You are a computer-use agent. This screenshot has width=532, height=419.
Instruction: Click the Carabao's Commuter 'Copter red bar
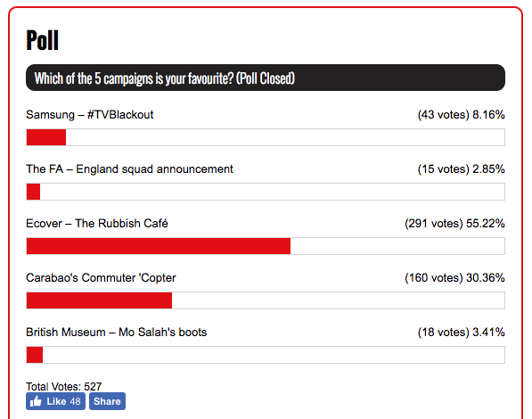pyautogui.click(x=99, y=300)
